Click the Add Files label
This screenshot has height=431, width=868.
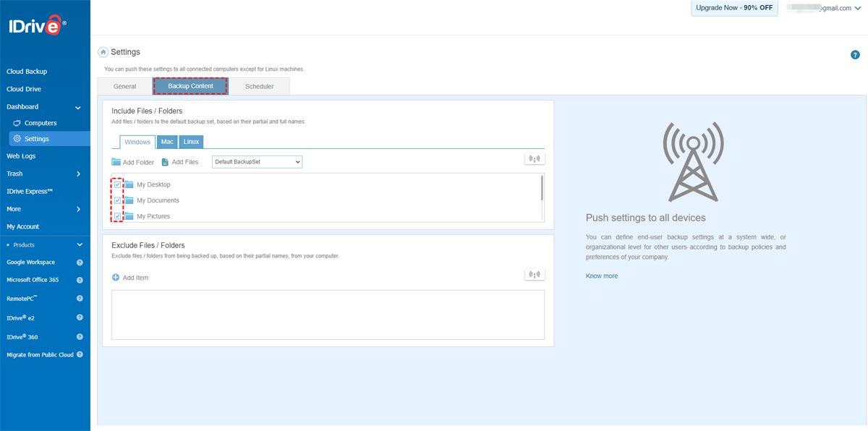tap(185, 162)
